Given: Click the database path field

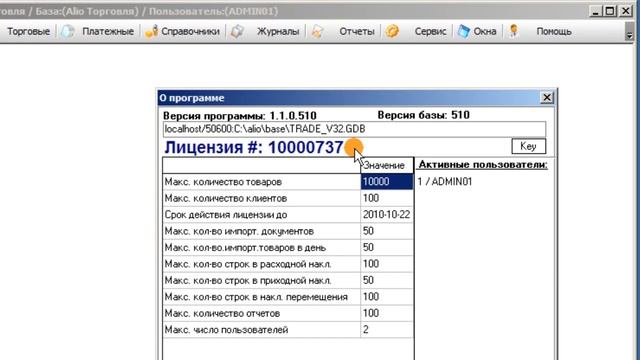Looking at the screenshot, I should click(x=354, y=129).
